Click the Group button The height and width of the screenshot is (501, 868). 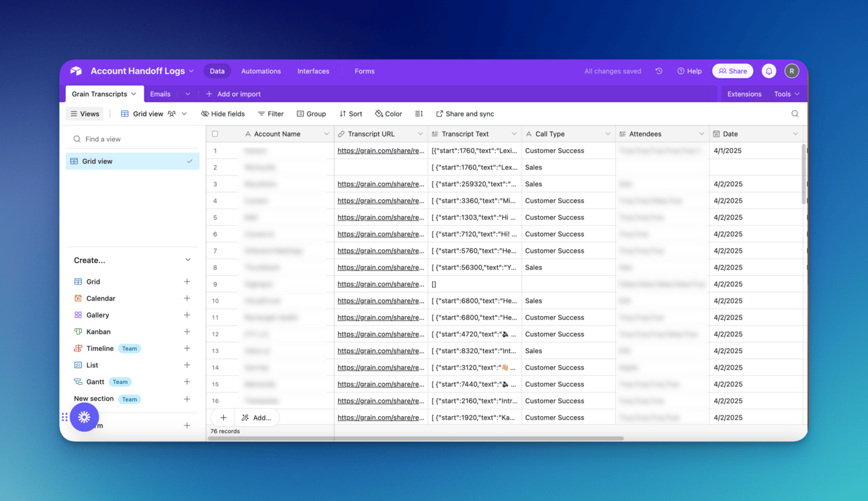coord(311,114)
